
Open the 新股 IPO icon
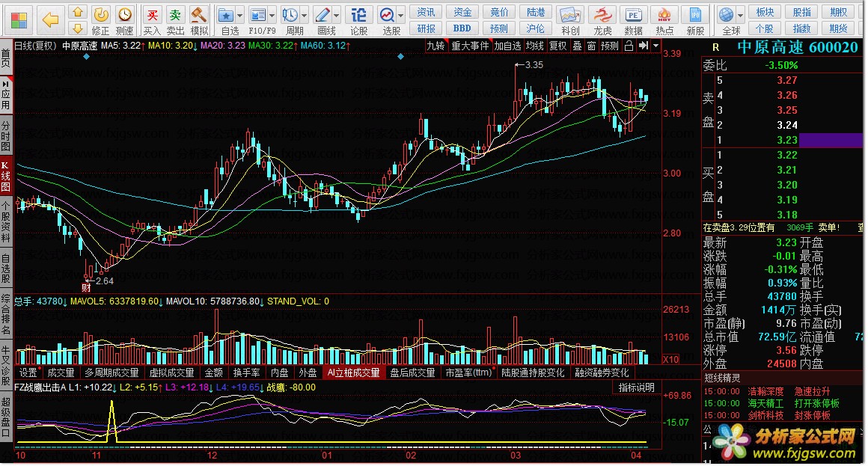695,15
